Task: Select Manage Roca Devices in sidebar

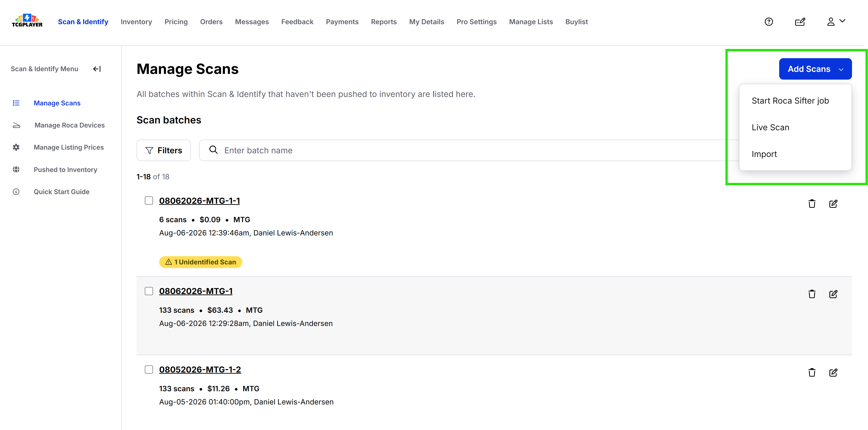Action: point(69,125)
